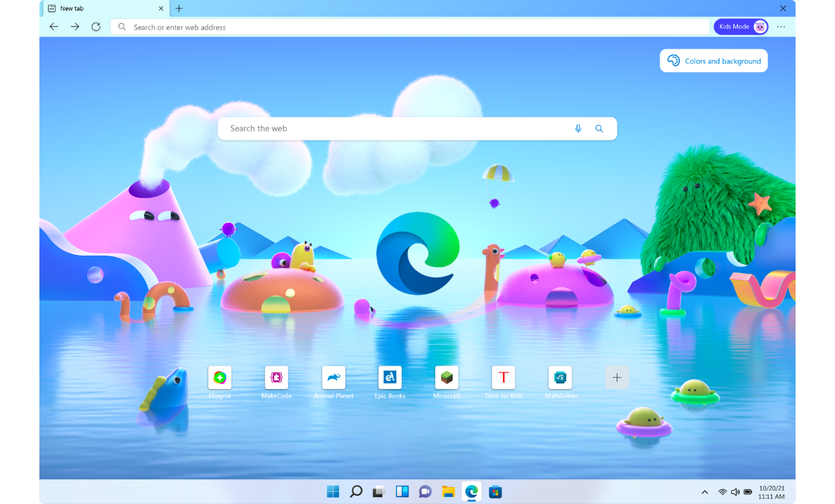The height and width of the screenshot is (504, 835).
Task: Reload the page with the refresh icon
Action: pyautogui.click(x=96, y=27)
